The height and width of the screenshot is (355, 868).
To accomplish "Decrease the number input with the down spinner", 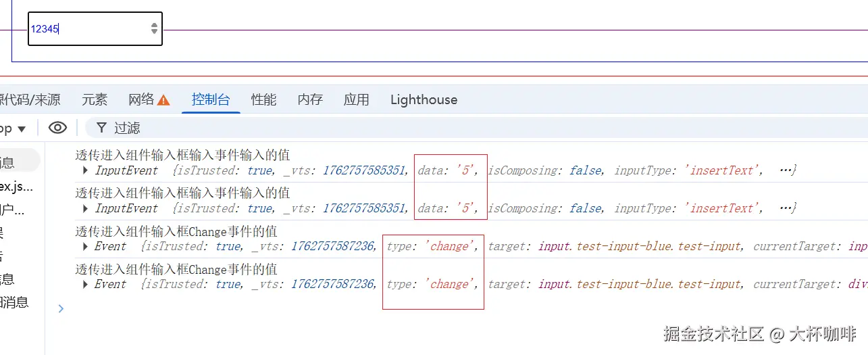I will click(155, 32).
